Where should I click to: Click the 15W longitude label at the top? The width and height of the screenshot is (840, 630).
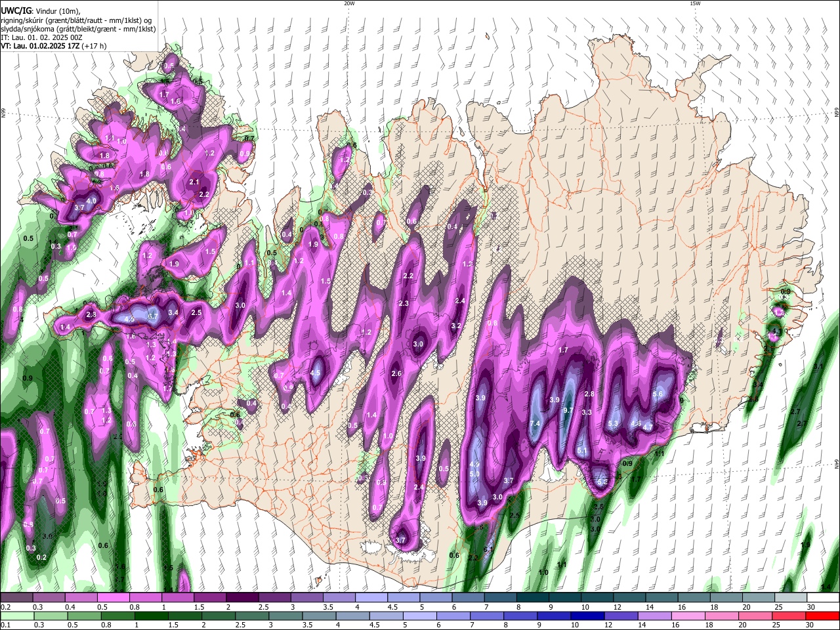695,3
